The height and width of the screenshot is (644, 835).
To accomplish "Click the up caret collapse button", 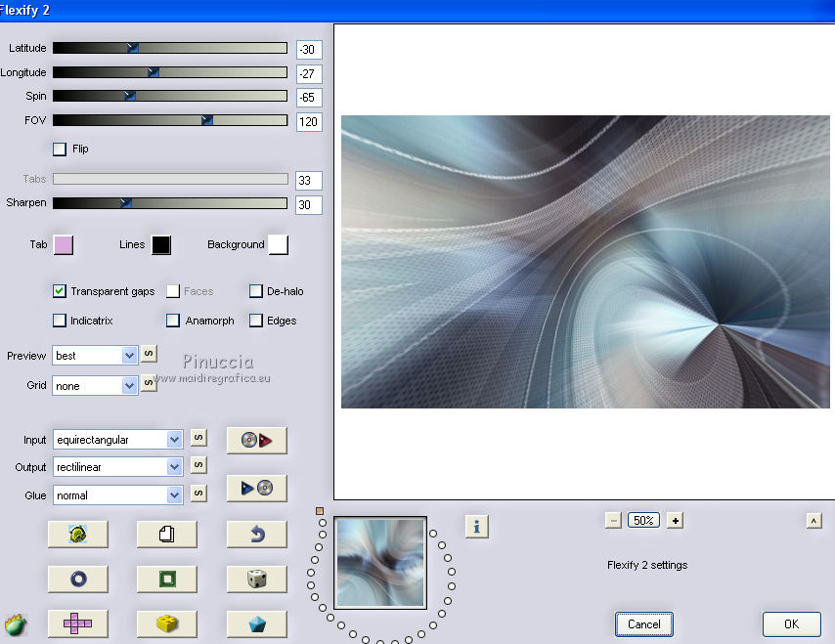I will coord(813,521).
